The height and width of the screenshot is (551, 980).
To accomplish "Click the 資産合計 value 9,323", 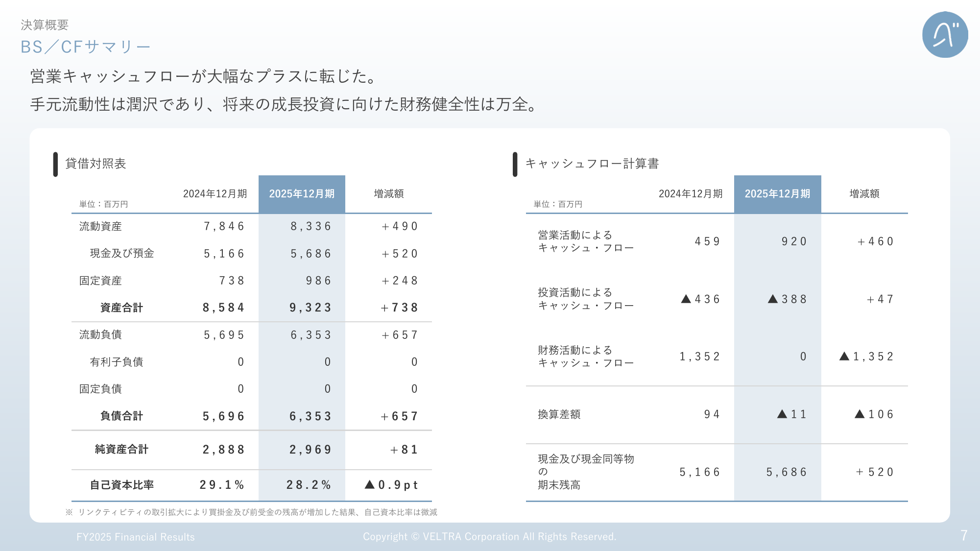I will pyautogui.click(x=311, y=308).
